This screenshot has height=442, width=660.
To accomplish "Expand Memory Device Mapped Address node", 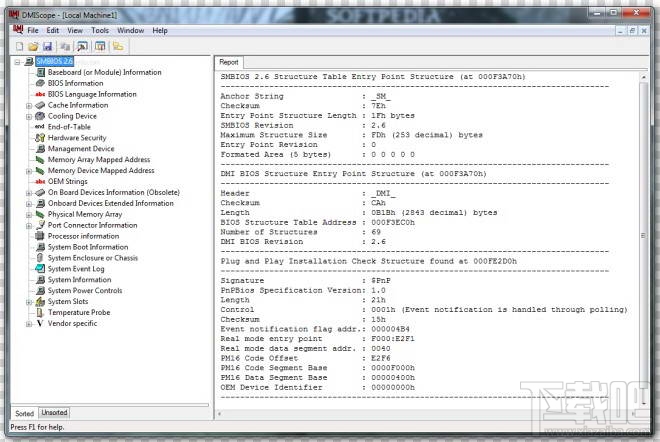I will coord(29,171).
